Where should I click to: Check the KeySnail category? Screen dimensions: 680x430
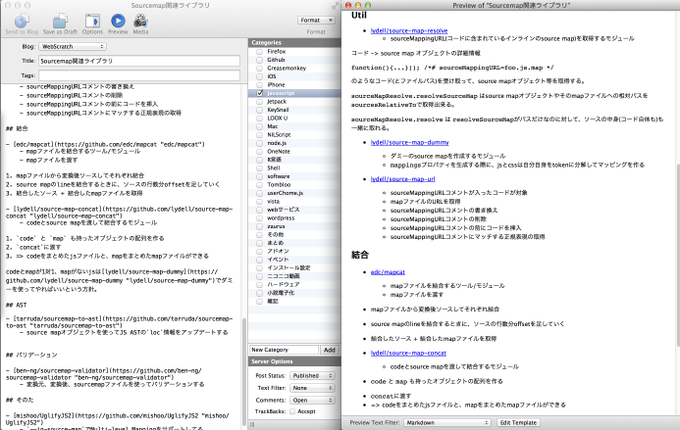(259, 110)
